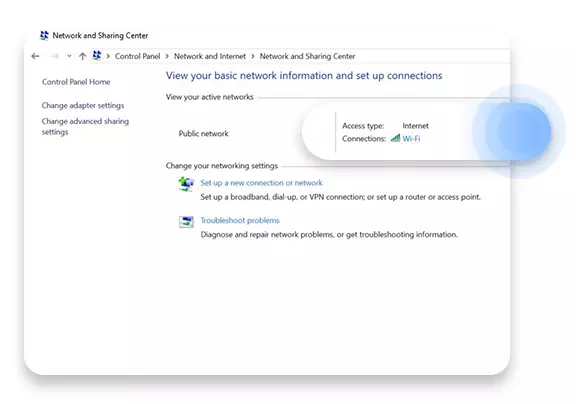Screen dimensions: 576x404
Task: Open Change advanced sharing settings
Action: click(x=85, y=126)
